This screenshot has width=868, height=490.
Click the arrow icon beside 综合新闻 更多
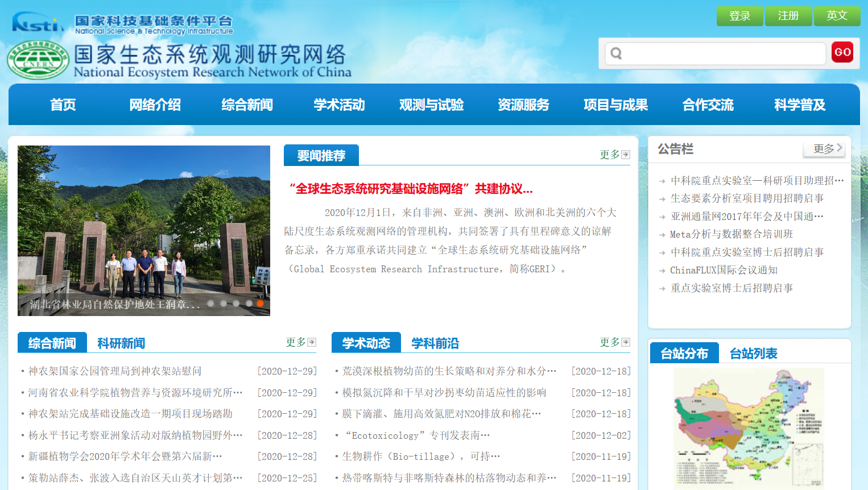pos(312,342)
